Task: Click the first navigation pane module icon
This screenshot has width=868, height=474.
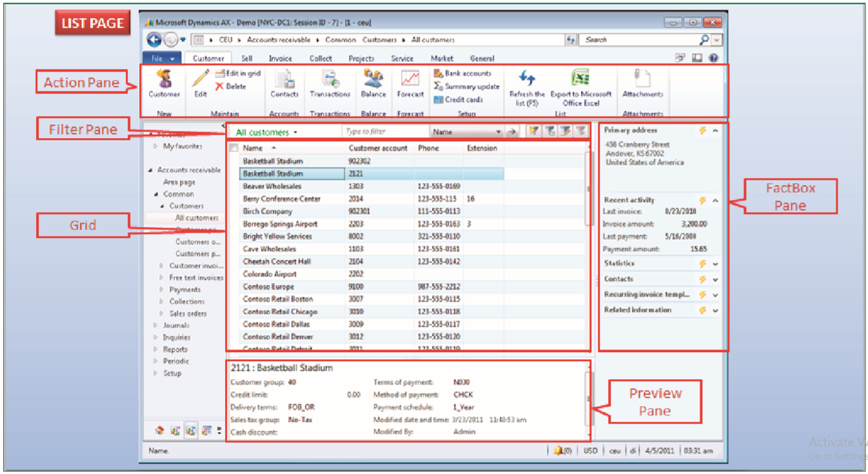Action: tap(159, 430)
